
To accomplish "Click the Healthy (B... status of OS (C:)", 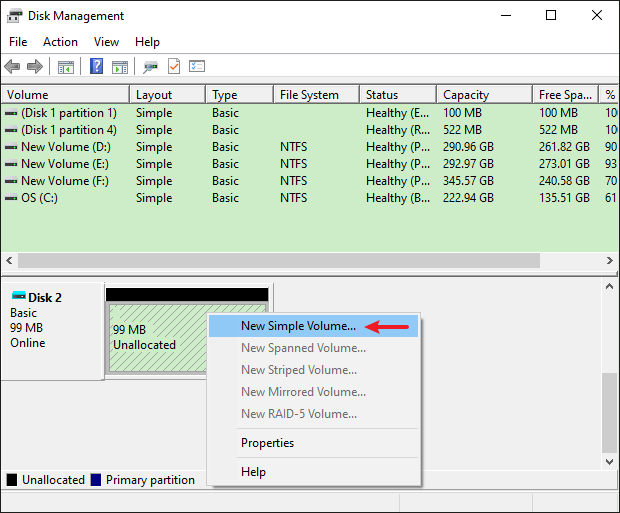I will 398,198.
